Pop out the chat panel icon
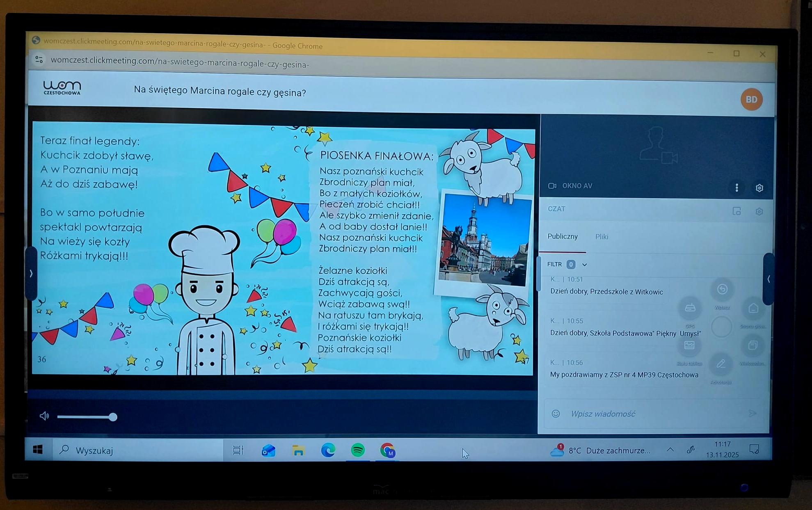This screenshot has height=510, width=812. (x=737, y=211)
